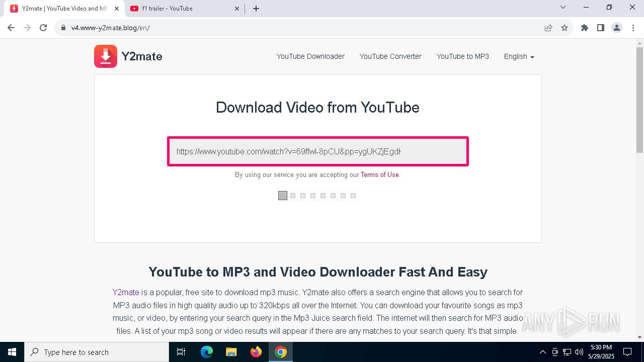Close the Y2mate tab

[x=117, y=9]
